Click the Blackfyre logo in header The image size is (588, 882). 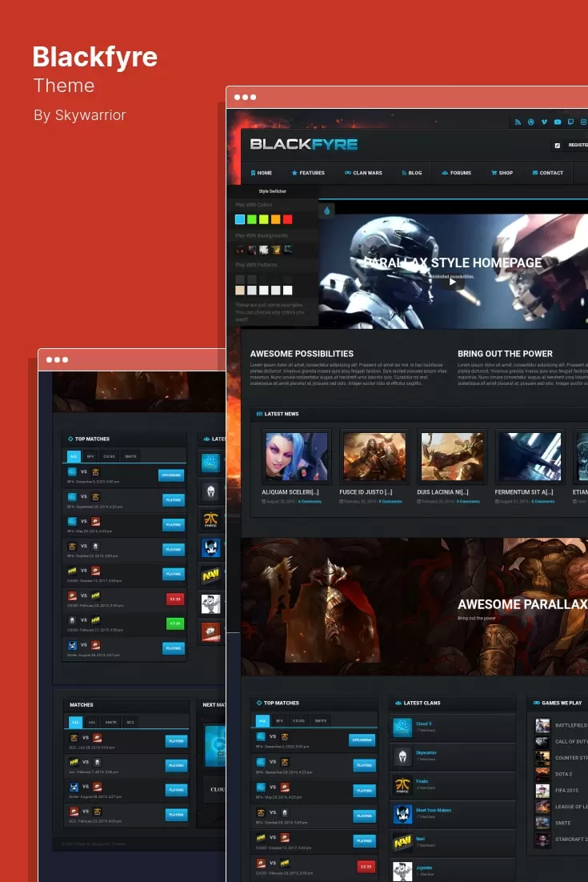coord(303,144)
